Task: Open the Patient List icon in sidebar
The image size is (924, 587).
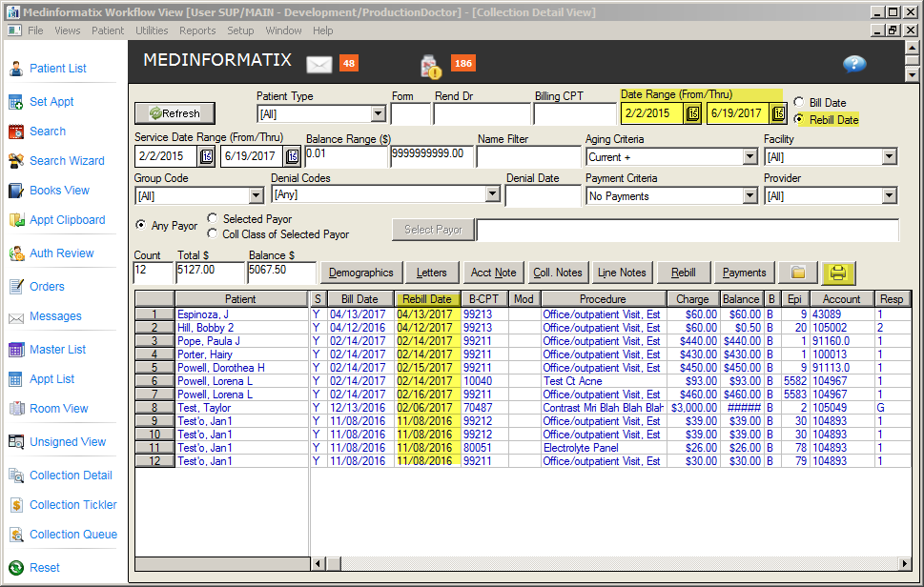Action: pyautogui.click(x=16, y=69)
